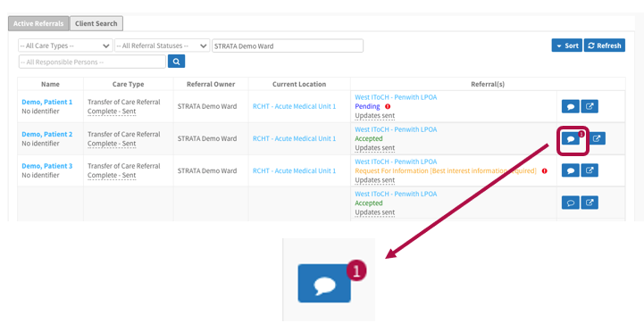
Task: Open the messages icon for Patient 3
Action: [571, 170]
